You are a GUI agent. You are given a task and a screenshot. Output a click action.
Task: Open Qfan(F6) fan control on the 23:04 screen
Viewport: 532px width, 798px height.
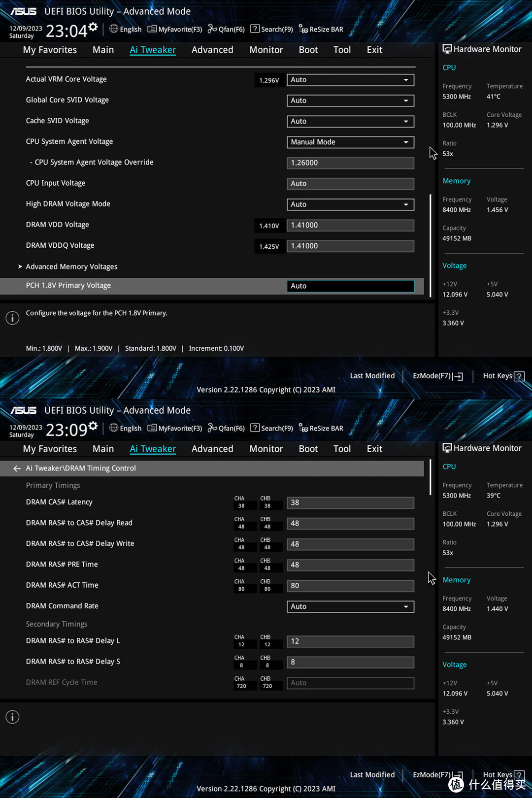pos(226,29)
